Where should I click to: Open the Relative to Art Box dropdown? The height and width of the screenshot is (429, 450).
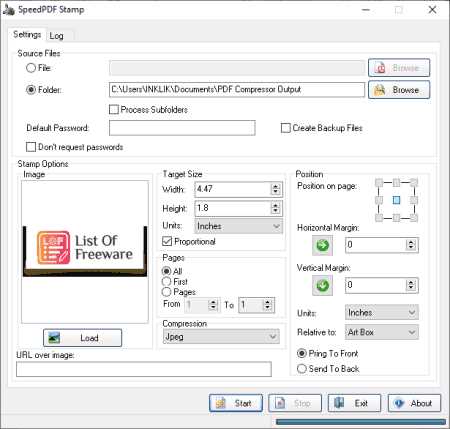click(382, 332)
